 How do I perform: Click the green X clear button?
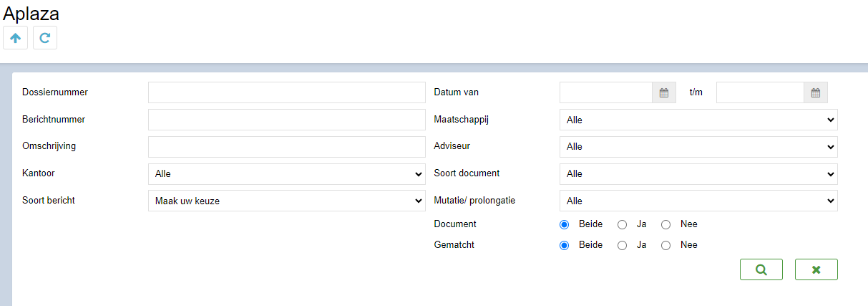click(816, 269)
